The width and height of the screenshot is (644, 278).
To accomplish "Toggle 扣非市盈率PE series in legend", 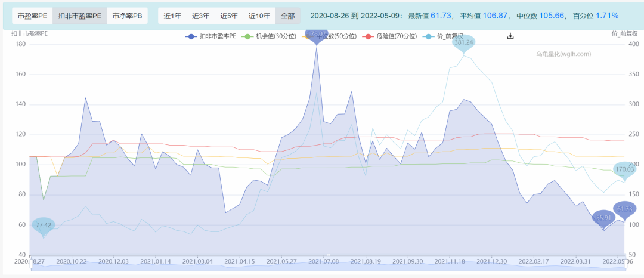I will 211,36.
